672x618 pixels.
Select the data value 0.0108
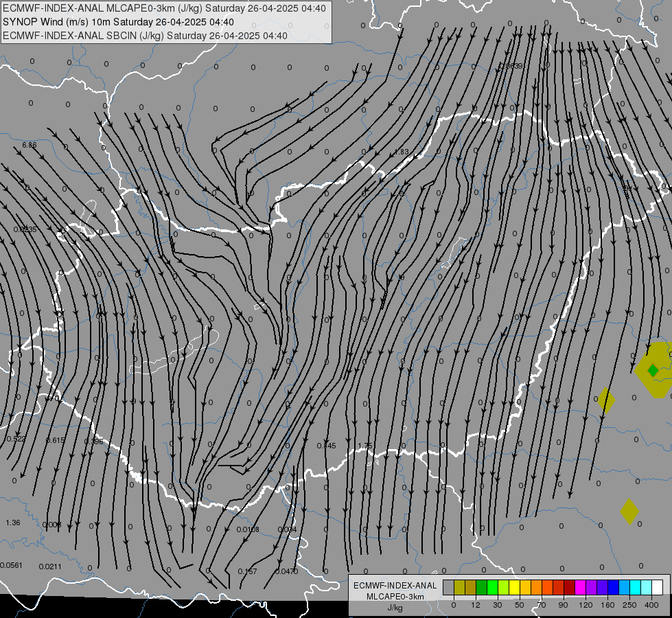248,529
